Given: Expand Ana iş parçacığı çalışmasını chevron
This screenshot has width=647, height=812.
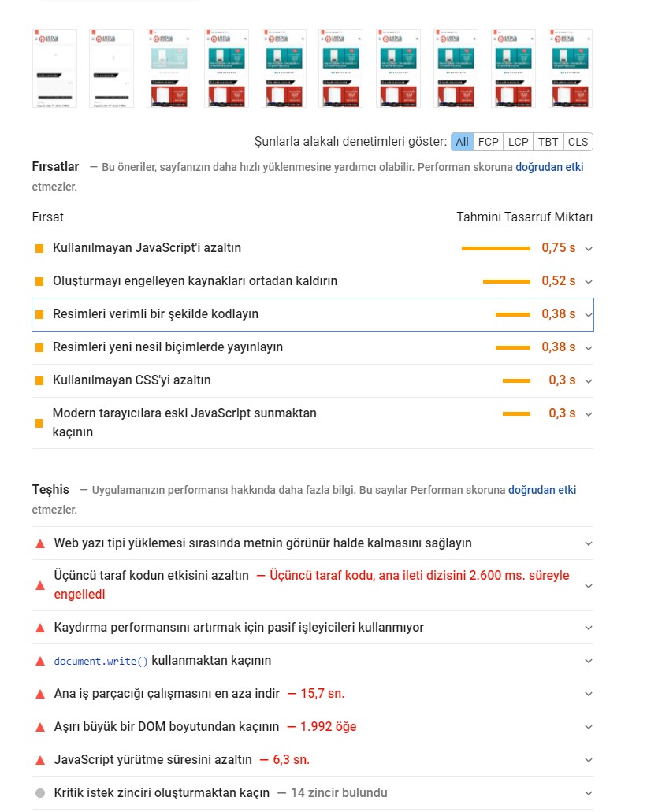Looking at the screenshot, I should [589, 694].
